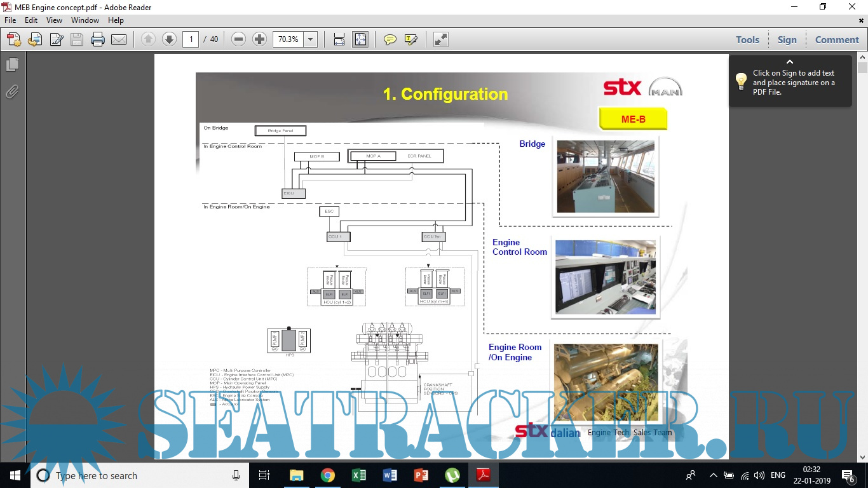The height and width of the screenshot is (488, 868).
Task: Zoom in using the plus button
Action: click(x=259, y=39)
